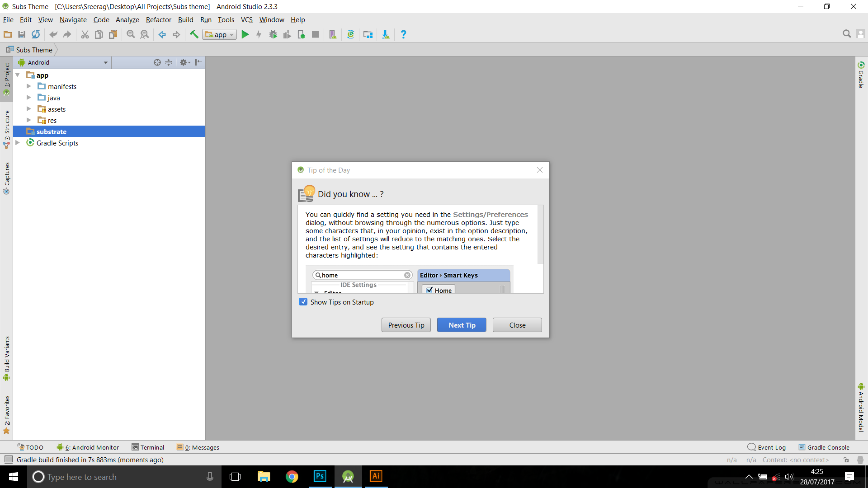Click the Synchronize icon in toolbar
The width and height of the screenshot is (868, 488).
35,34
